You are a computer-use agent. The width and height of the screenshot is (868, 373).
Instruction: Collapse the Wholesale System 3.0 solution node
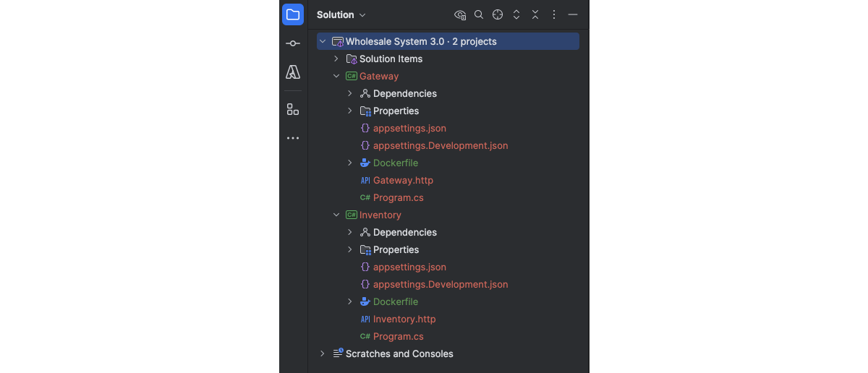point(323,41)
